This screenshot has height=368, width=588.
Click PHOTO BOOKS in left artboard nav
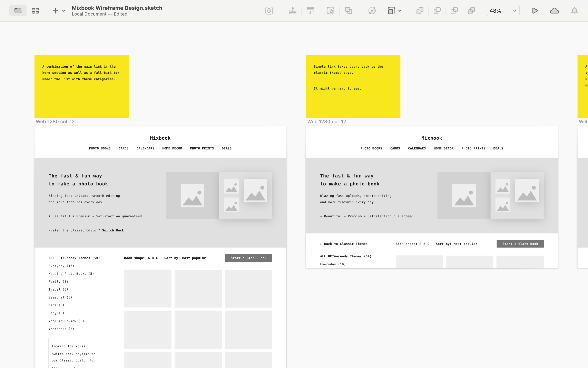pyautogui.click(x=100, y=148)
